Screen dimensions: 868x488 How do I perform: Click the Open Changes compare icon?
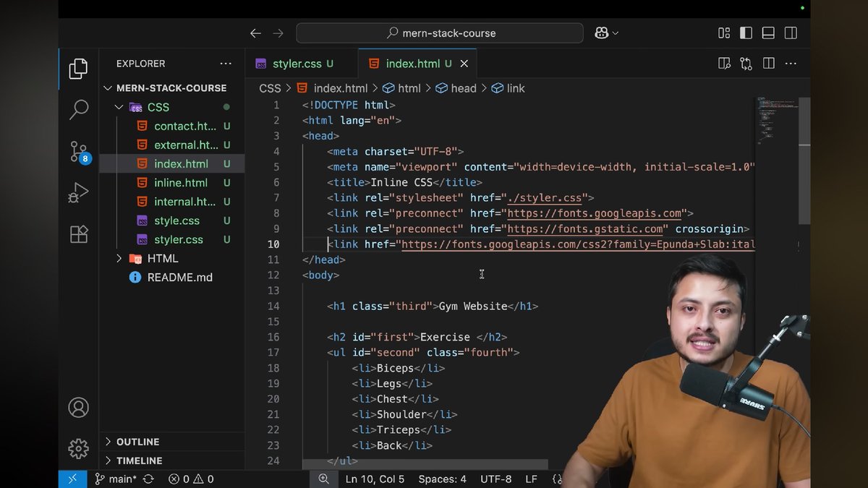(746, 64)
